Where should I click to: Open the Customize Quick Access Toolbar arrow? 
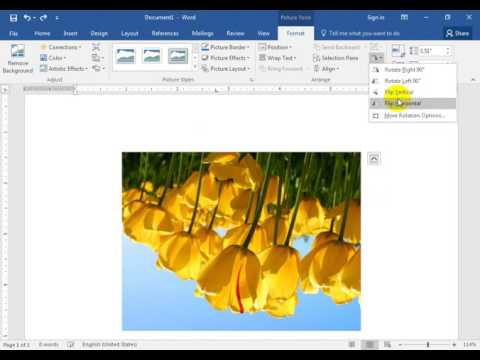57,18
